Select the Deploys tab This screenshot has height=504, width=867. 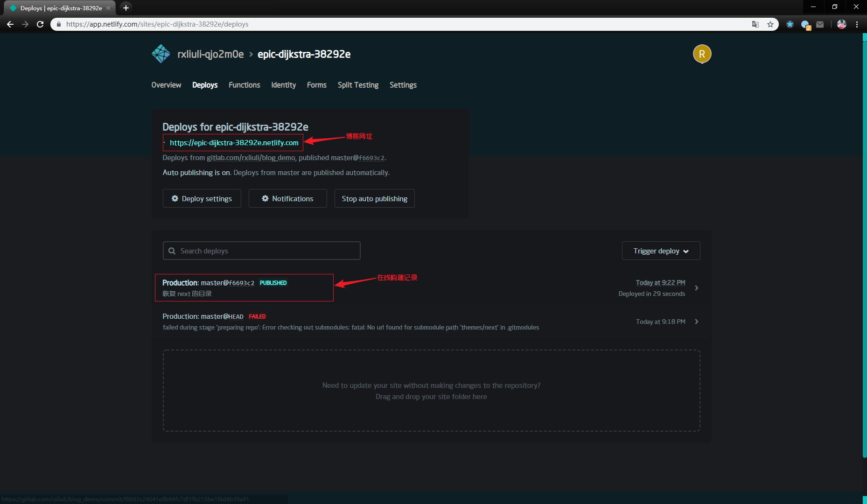point(205,85)
